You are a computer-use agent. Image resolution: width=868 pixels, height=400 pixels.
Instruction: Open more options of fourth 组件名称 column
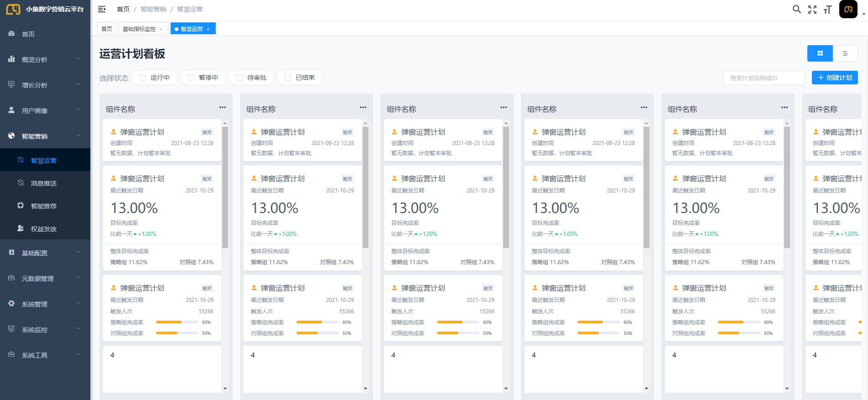(644, 108)
